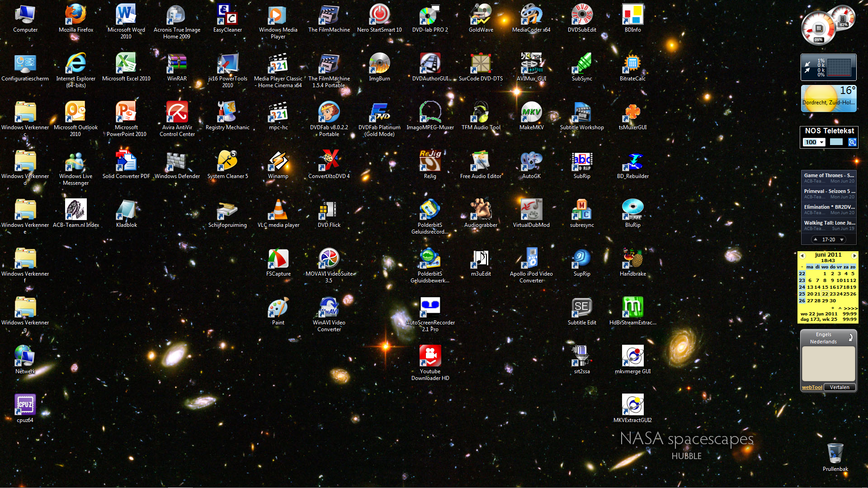This screenshot has height=488, width=868.
Task: Open EasyCleaner shortcut
Action: [x=227, y=19]
